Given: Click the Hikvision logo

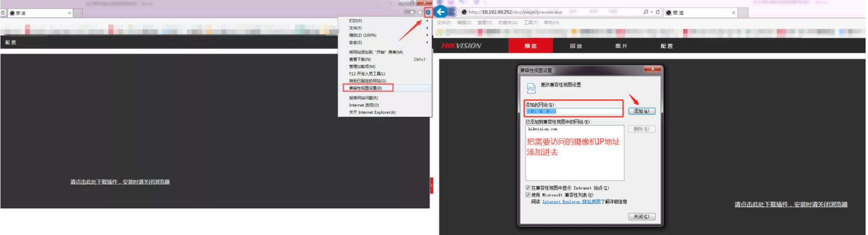Looking at the screenshot, I should coord(461,46).
